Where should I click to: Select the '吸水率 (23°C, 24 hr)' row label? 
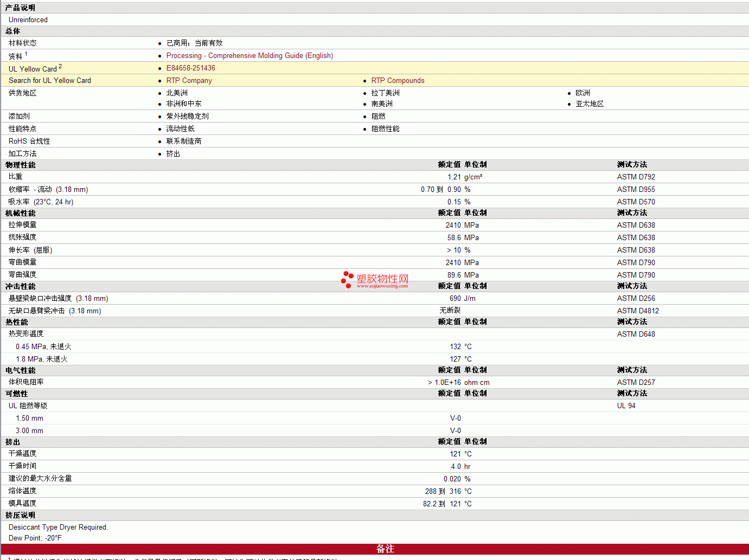(x=41, y=202)
